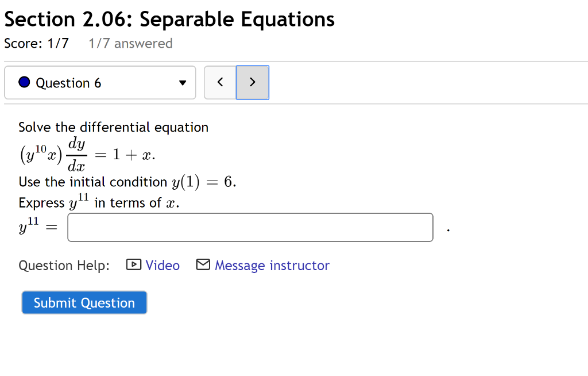Click the 'Express y^11 in terms of x' line

(x=99, y=203)
